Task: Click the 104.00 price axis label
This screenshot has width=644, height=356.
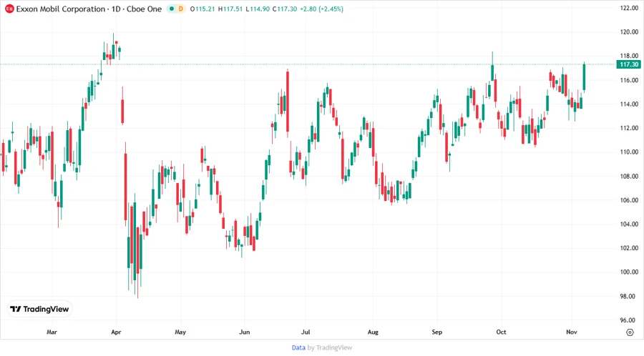Action: coord(629,224)
